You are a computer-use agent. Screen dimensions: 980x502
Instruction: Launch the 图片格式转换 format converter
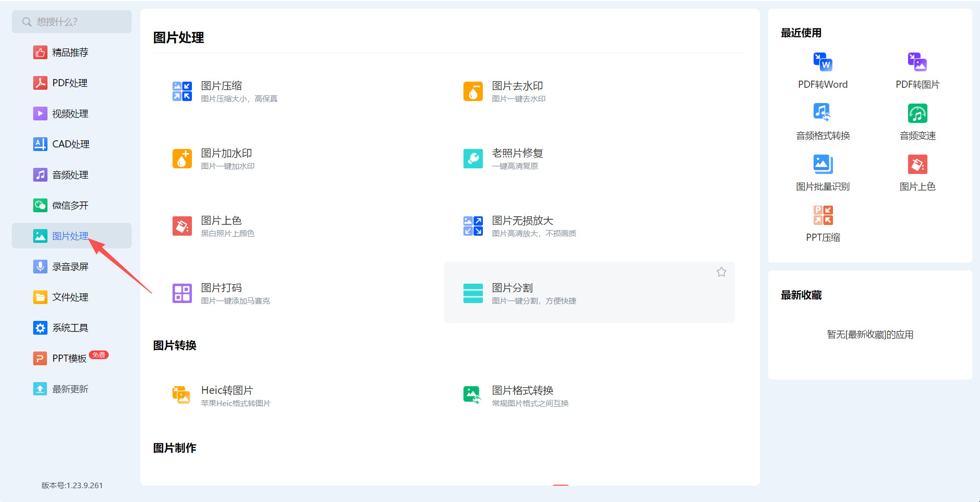coord(516,396)
